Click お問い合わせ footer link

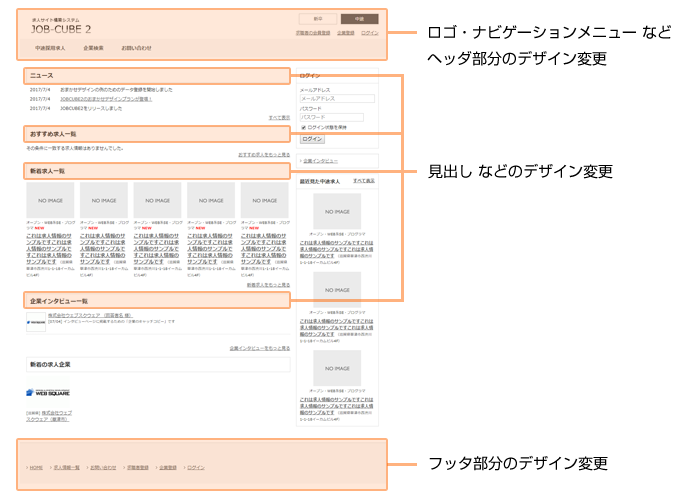point(103,467)
